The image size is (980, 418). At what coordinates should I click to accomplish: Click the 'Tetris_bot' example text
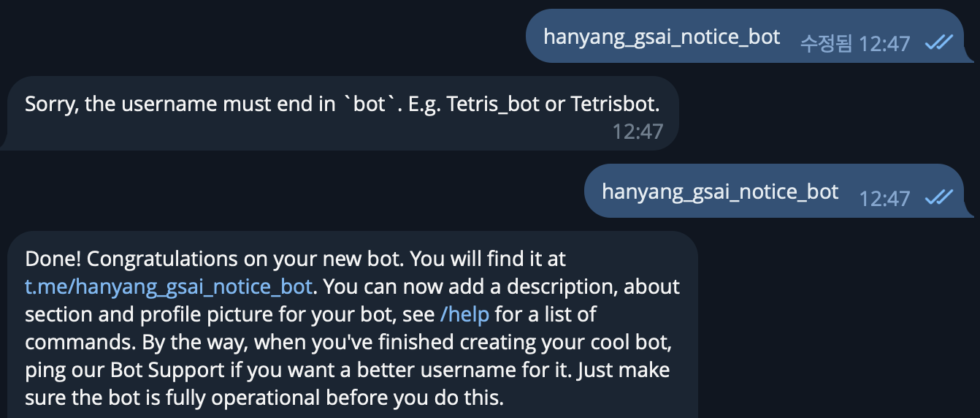(x=493, y=104)
